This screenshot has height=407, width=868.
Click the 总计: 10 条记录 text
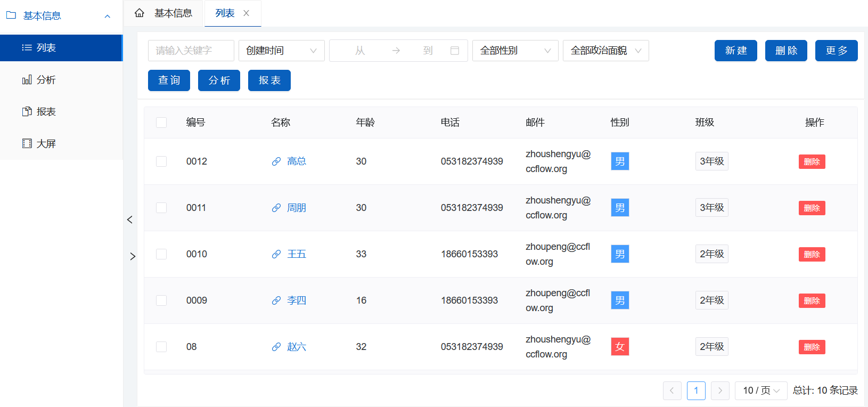825,390
